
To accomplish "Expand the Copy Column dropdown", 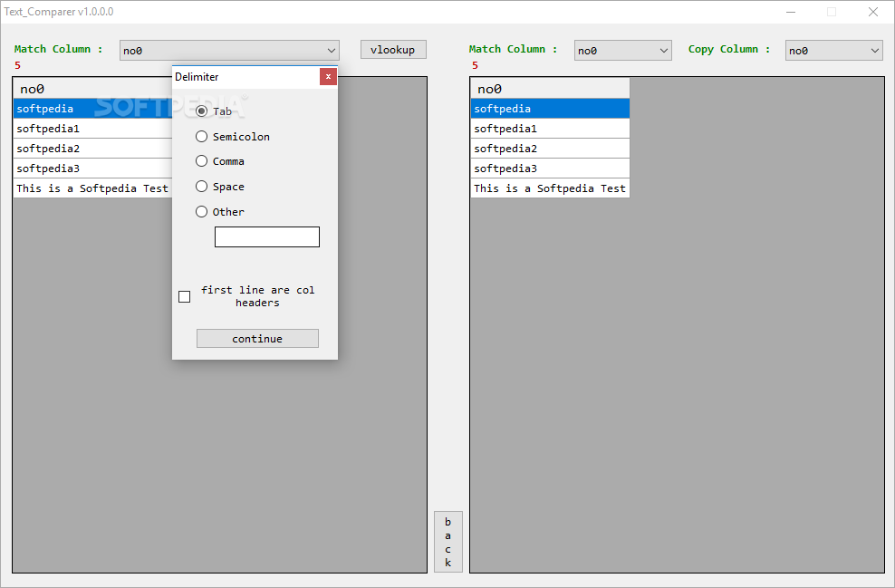I will (x=834, y=50).
